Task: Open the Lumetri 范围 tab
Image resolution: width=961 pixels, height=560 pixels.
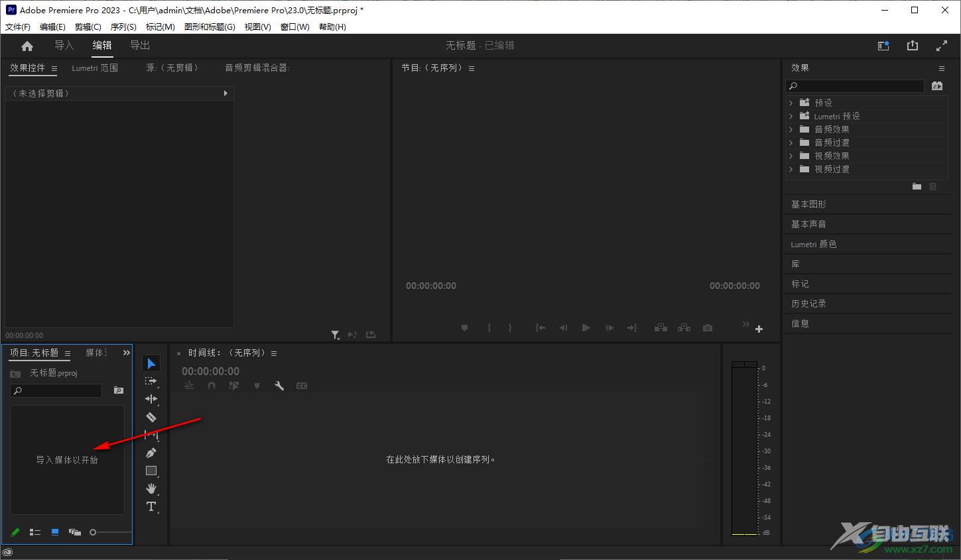Action: pyautogui.click(x=95, y=68)
